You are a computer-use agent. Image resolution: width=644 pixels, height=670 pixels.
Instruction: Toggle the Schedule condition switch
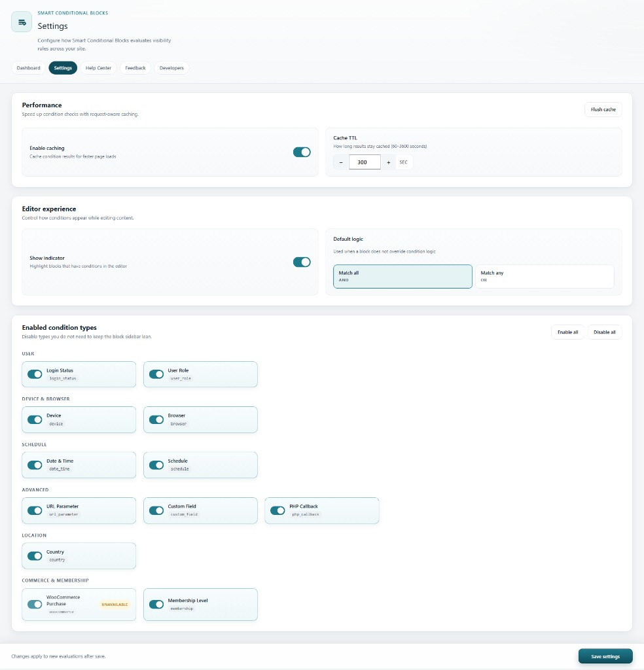pyautogui.click(x=156, y=465)
